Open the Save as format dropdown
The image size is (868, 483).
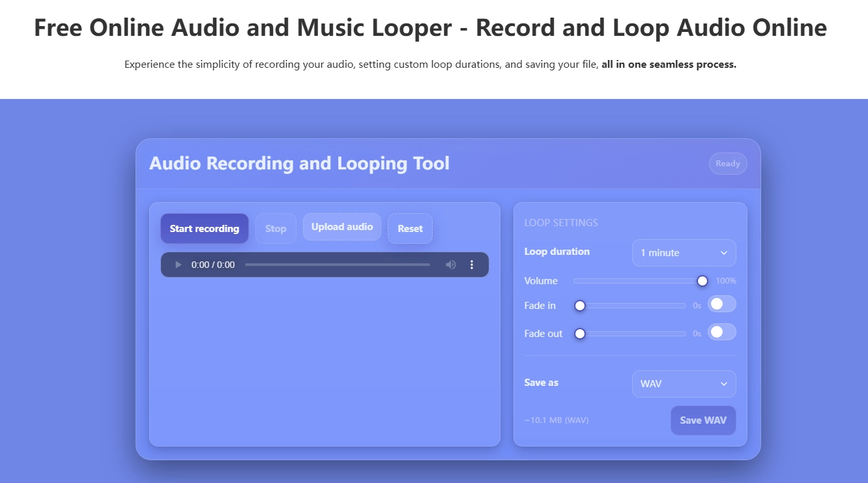684,384
